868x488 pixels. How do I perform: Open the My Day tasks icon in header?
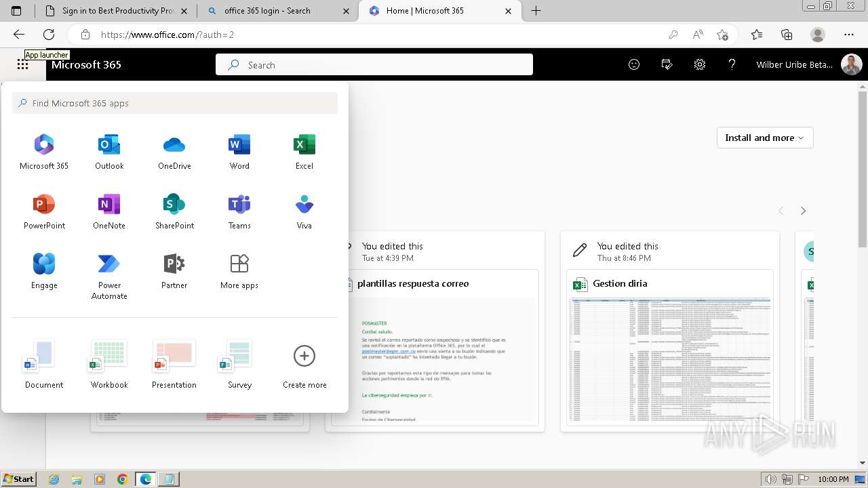coord(667,64)
